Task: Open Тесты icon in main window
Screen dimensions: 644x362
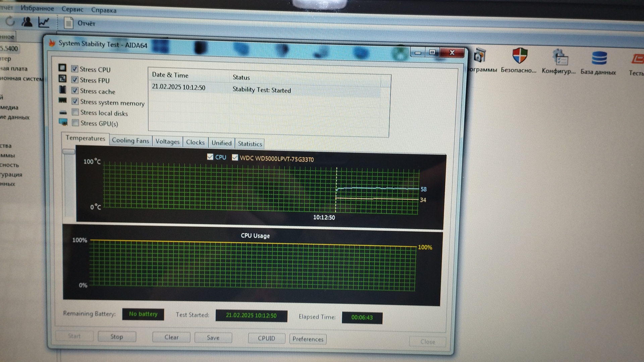Action: tap(637, 59)
